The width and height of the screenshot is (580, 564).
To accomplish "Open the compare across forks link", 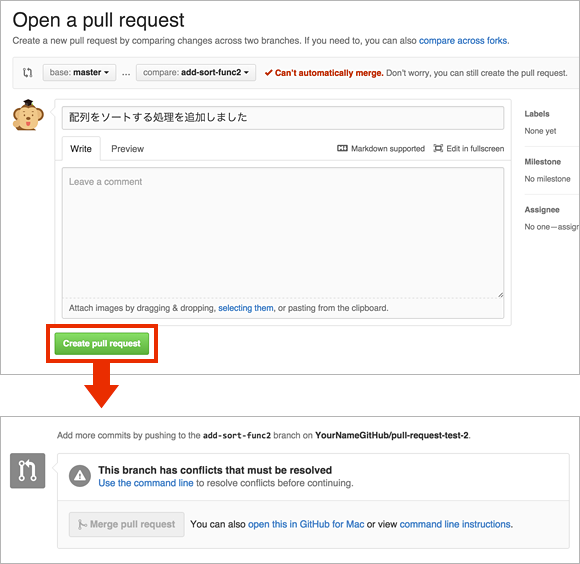I will [x=463, y=41].
